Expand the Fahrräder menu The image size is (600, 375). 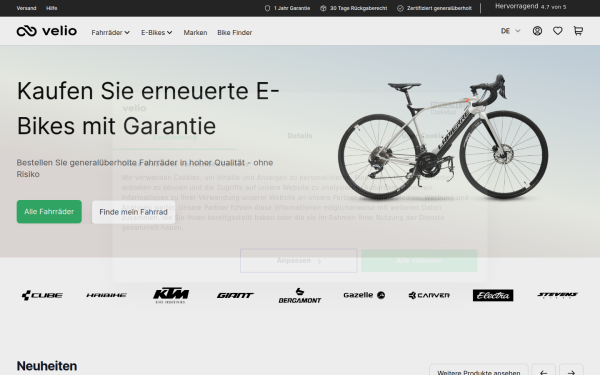click(x=111, y=33)
